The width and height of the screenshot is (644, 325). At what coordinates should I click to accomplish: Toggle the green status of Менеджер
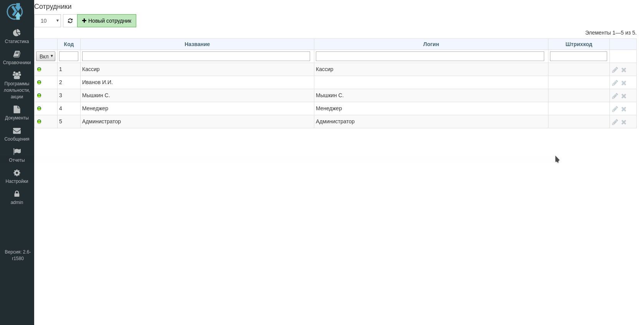point(39,109)
